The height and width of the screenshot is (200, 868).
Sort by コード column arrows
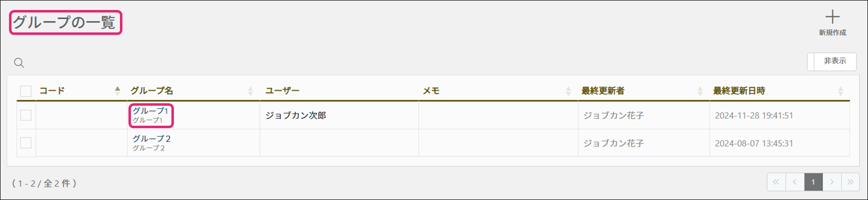point(117,91)
